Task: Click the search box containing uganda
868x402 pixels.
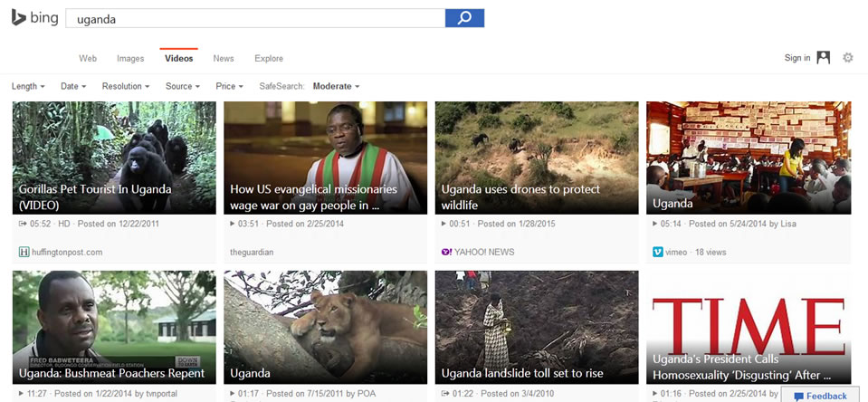Action: [255, 18]
